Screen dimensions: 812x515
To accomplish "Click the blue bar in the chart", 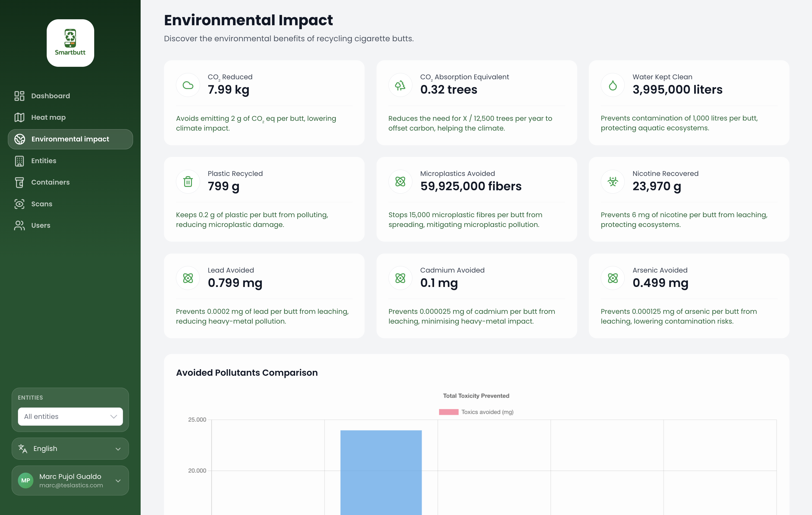I will [x=381, y=472].
